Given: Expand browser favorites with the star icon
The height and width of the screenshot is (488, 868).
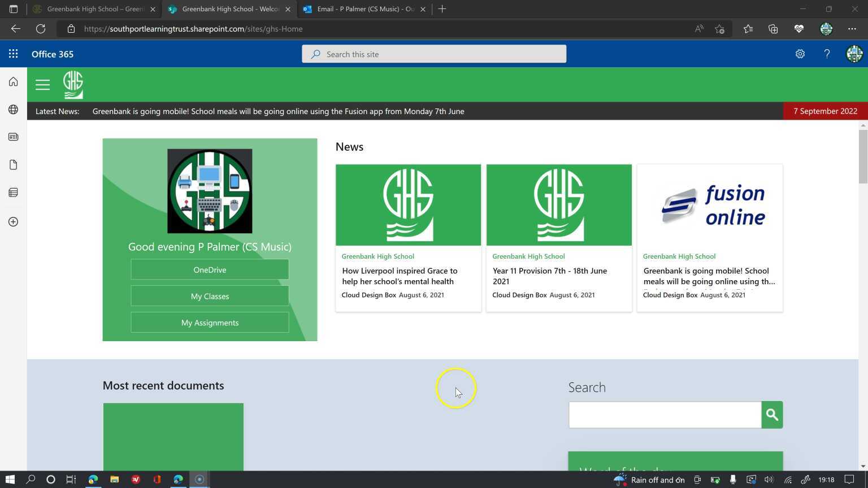Looking at the screenshot, I should (x=748, y=28).
